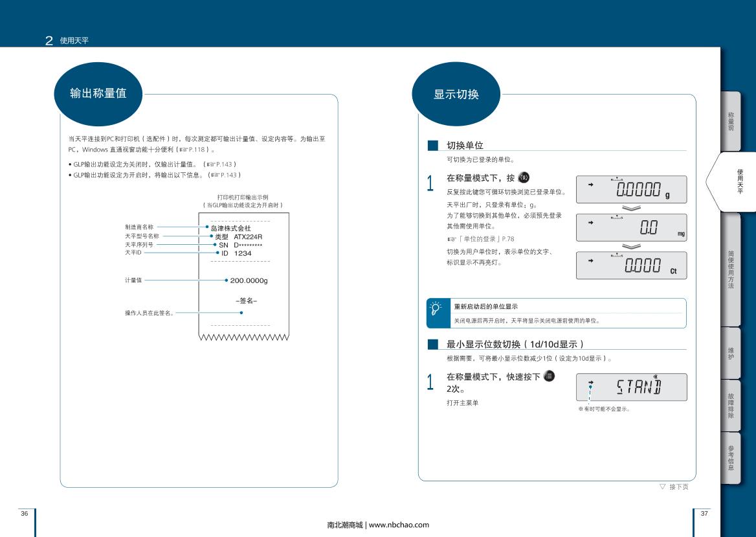
Task: Click the blue square beside 切换单位
Action: click(x=432, y=146)
